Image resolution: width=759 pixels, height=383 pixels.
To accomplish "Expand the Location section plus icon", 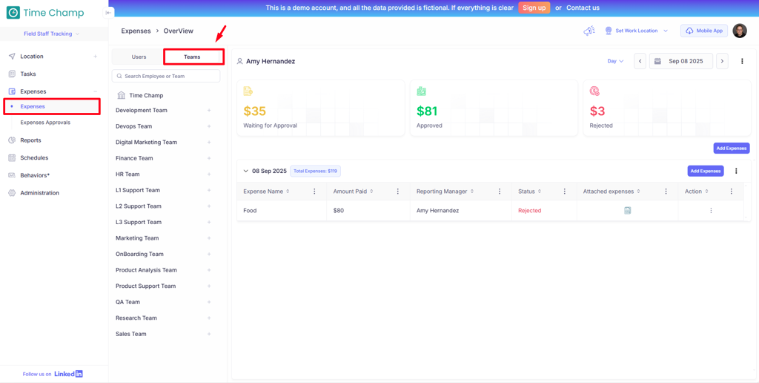I will [95, 57].
